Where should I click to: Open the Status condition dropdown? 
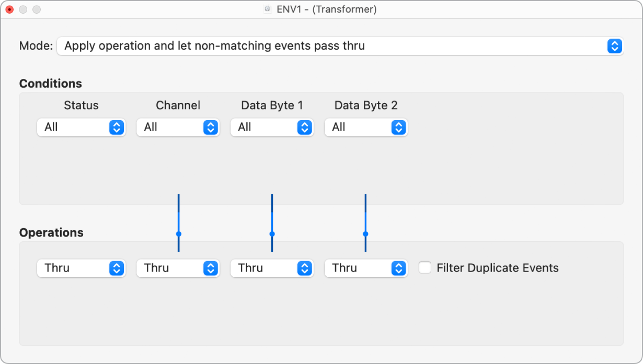click(x=81, y=127)
